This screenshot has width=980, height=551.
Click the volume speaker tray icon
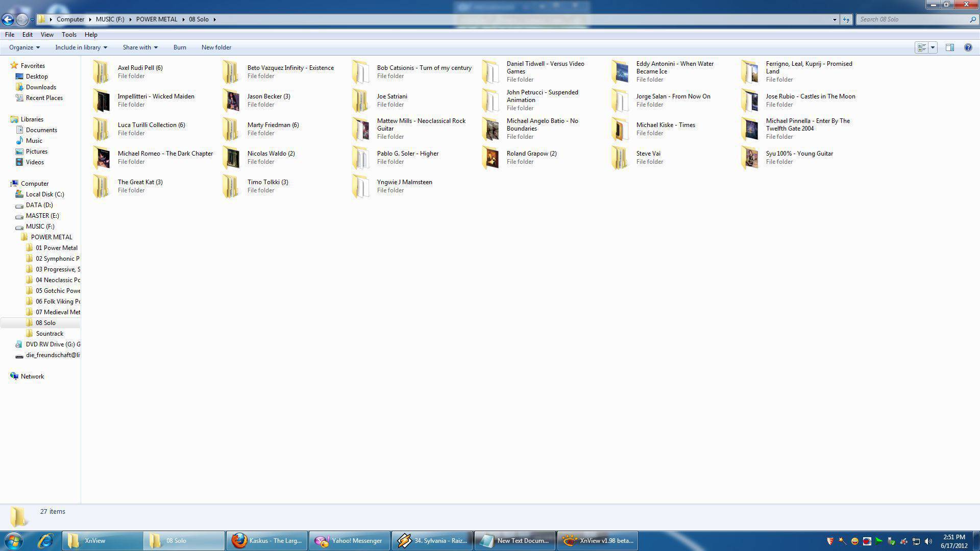(x=928, y=541)
